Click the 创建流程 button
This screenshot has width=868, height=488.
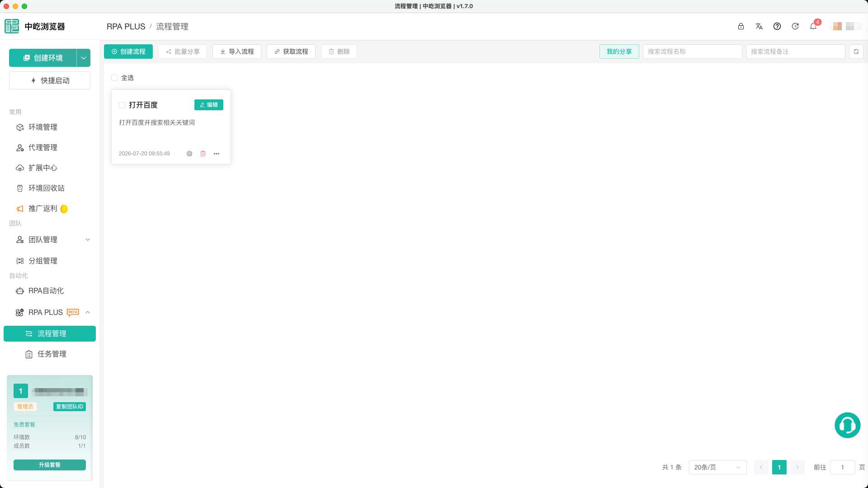[x=128, y=52]
